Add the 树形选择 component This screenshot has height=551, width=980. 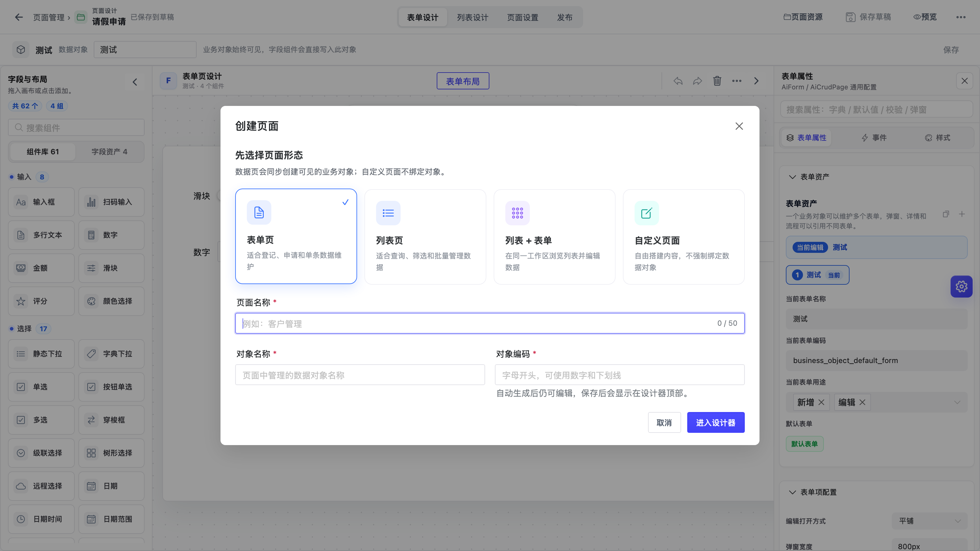(111, 453)
